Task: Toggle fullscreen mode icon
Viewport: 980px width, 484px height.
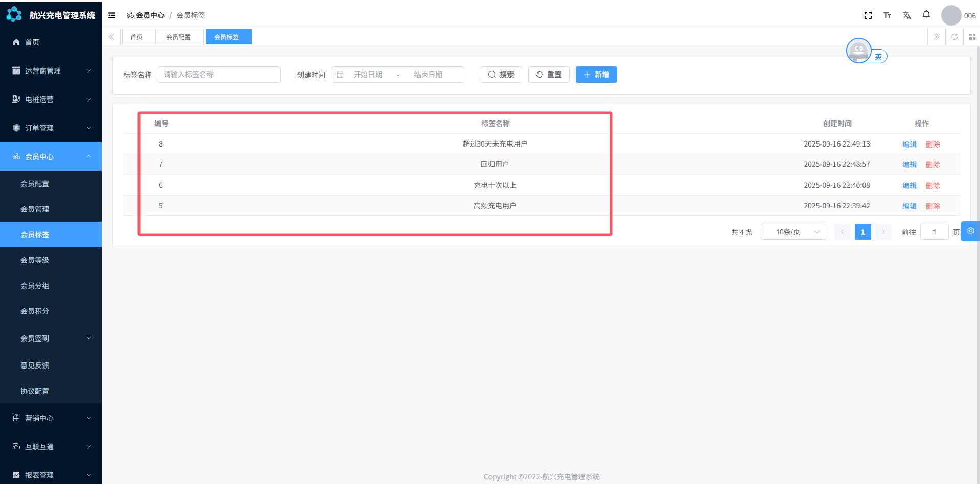Action: point(868,15)
